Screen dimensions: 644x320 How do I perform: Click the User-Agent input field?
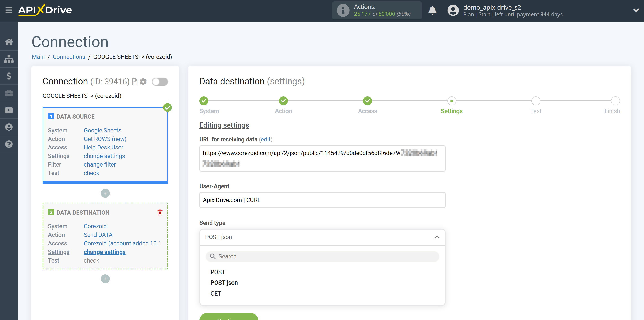point(322,200)
